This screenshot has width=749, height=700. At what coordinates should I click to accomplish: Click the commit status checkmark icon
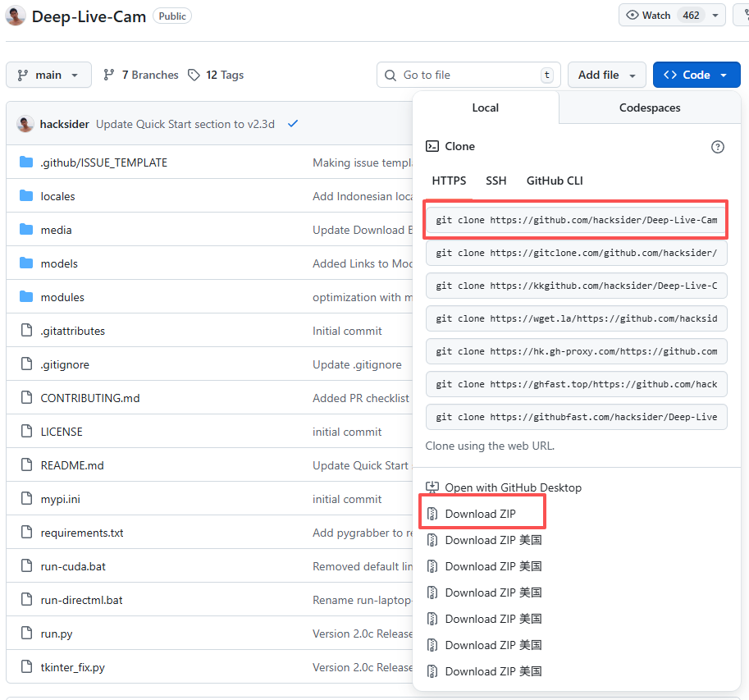[293, 124]
